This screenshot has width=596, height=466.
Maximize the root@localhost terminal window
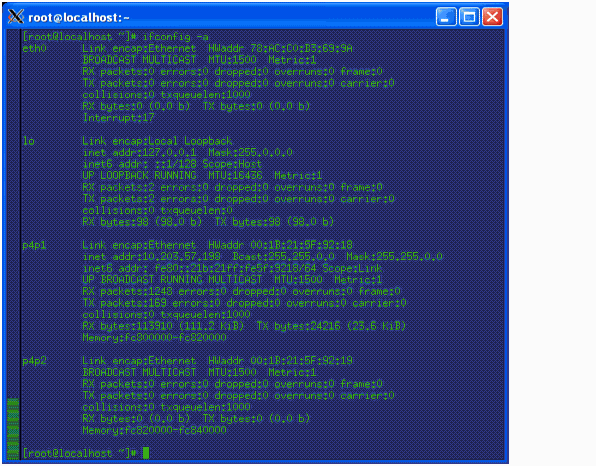click(469, 17)
